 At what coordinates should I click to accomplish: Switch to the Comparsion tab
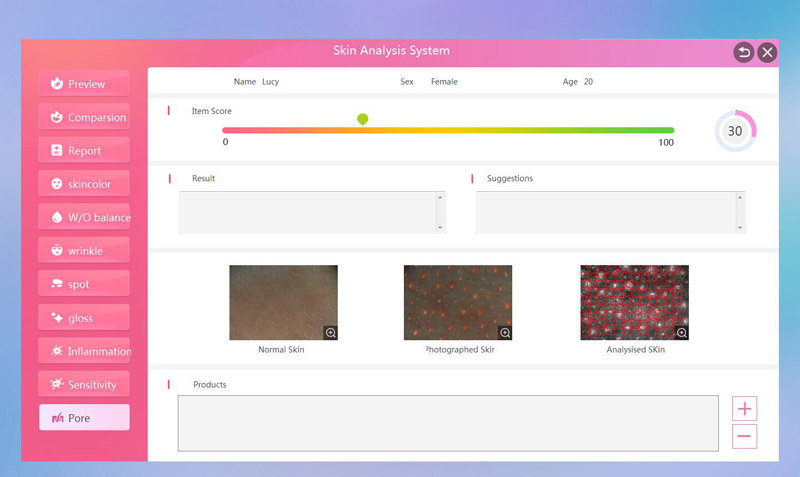(84, 117)
